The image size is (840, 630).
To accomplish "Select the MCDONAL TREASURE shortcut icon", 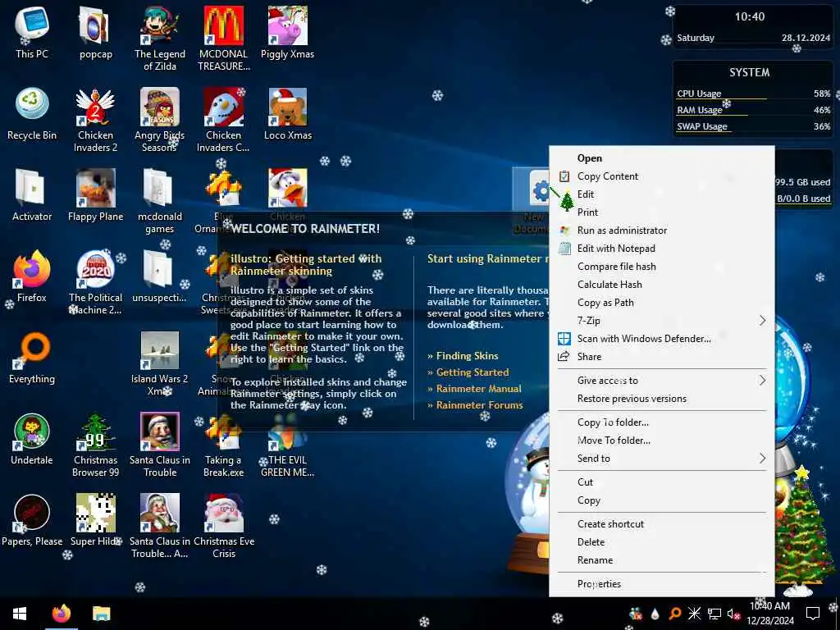I will 224,38.
